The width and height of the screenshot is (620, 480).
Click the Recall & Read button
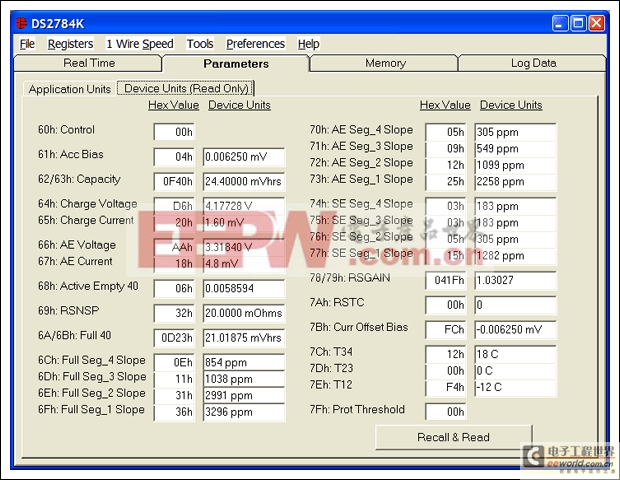(x=454, y=437)
